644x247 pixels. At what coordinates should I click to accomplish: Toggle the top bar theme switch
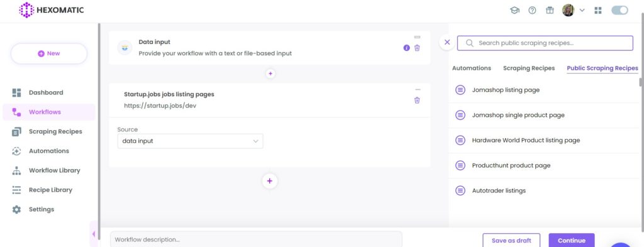coord(619,10)
